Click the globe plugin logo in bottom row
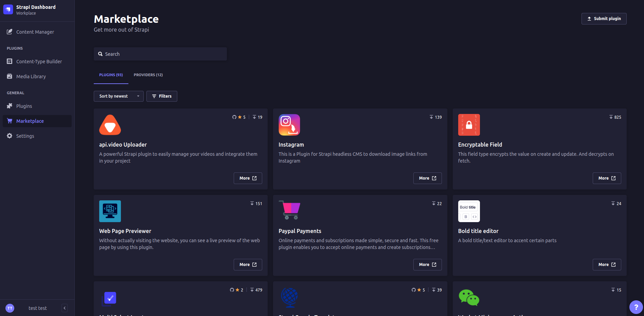Viewport: 644px width, 316px height. pos(289,298)
